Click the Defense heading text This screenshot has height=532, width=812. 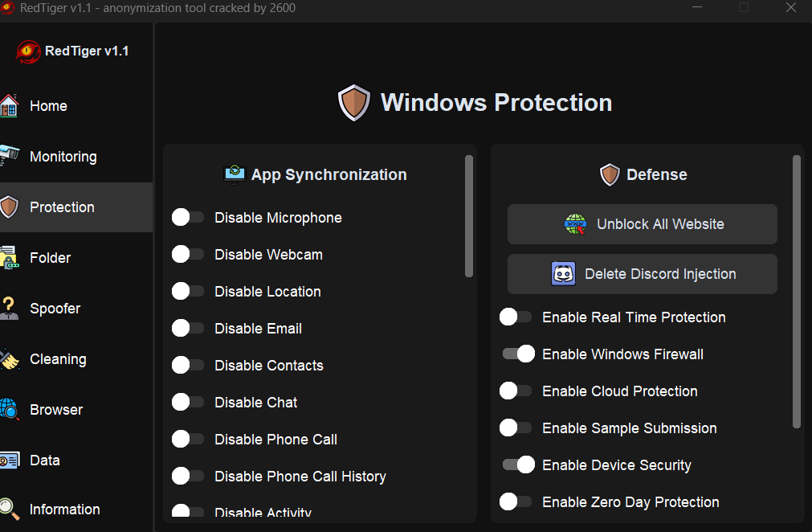coord(657,174)
